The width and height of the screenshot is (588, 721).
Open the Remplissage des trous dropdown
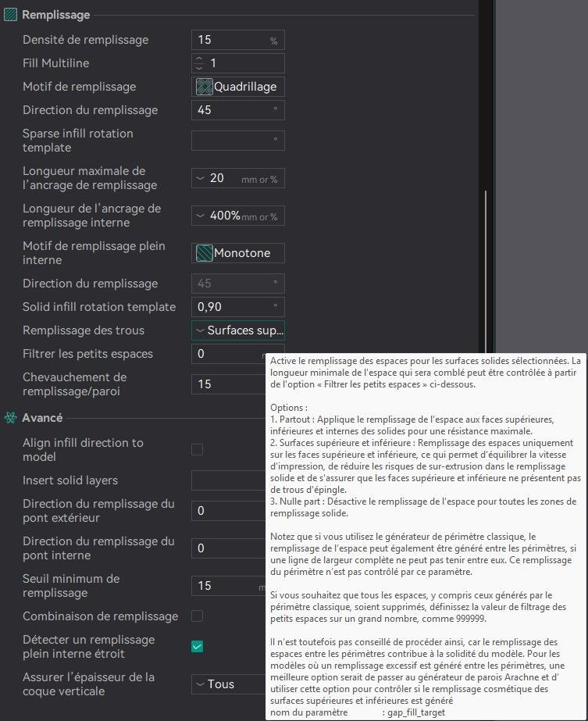(x=237, y=330)
